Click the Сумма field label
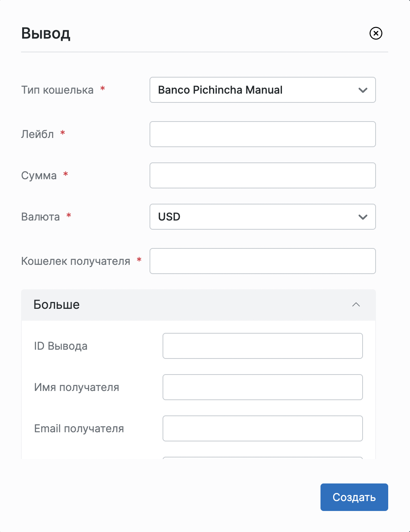Screen dimensions: 410x532 (x=39, y=175)
